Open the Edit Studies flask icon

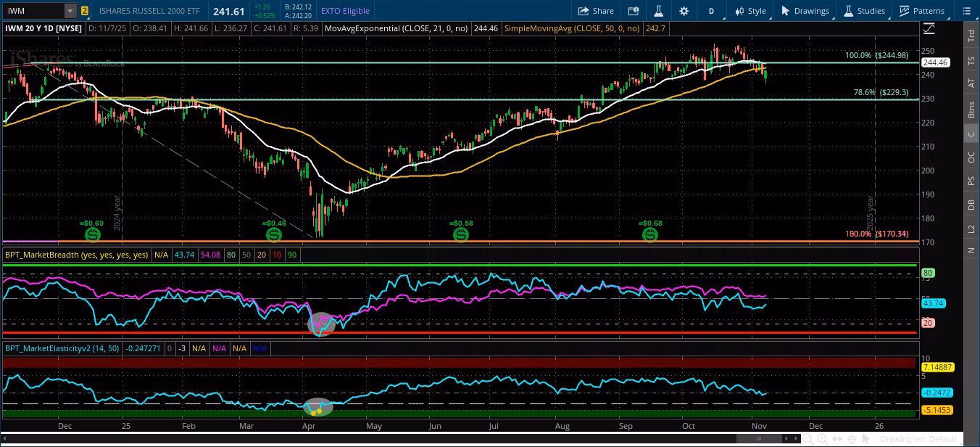click(x=659, y=11)
